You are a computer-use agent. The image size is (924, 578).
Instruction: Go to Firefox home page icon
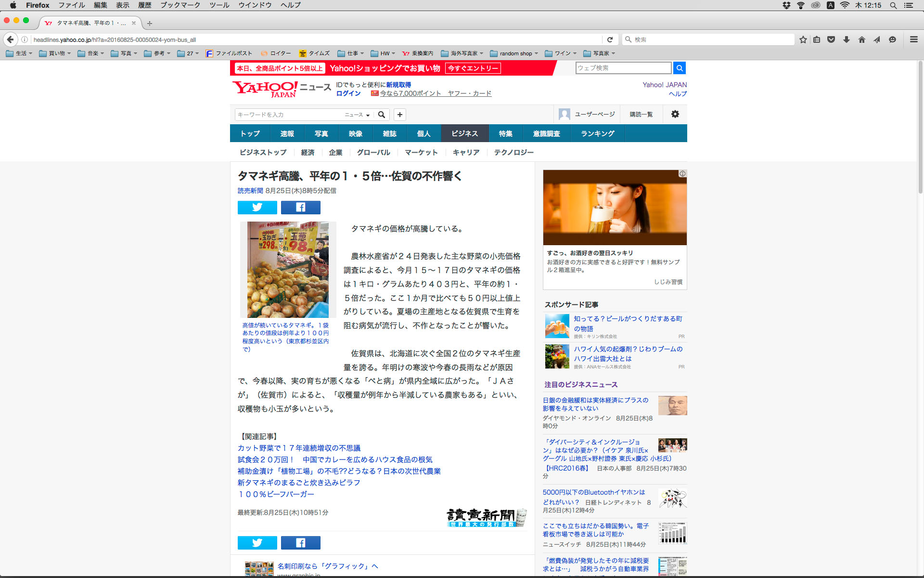tap(861, 39)
